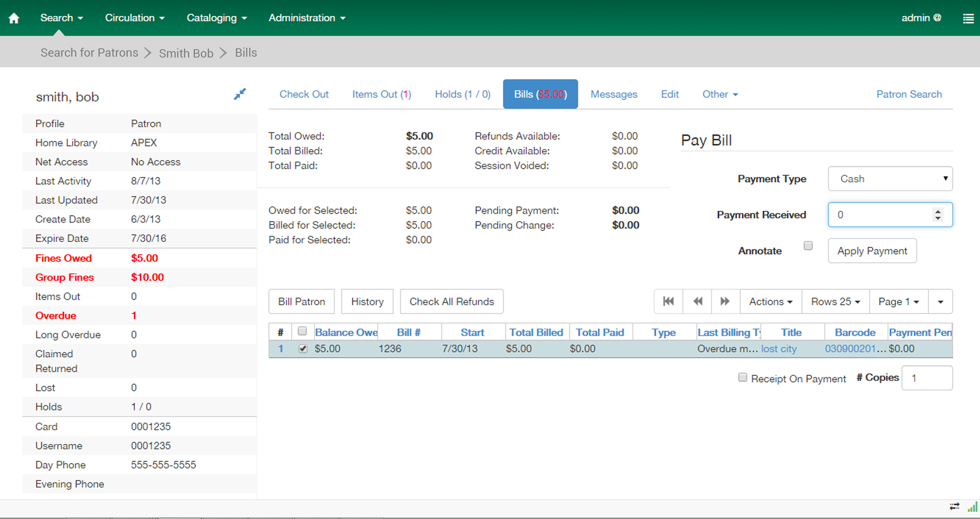Open the Page 1 selector dropdown

click(899, 301)
